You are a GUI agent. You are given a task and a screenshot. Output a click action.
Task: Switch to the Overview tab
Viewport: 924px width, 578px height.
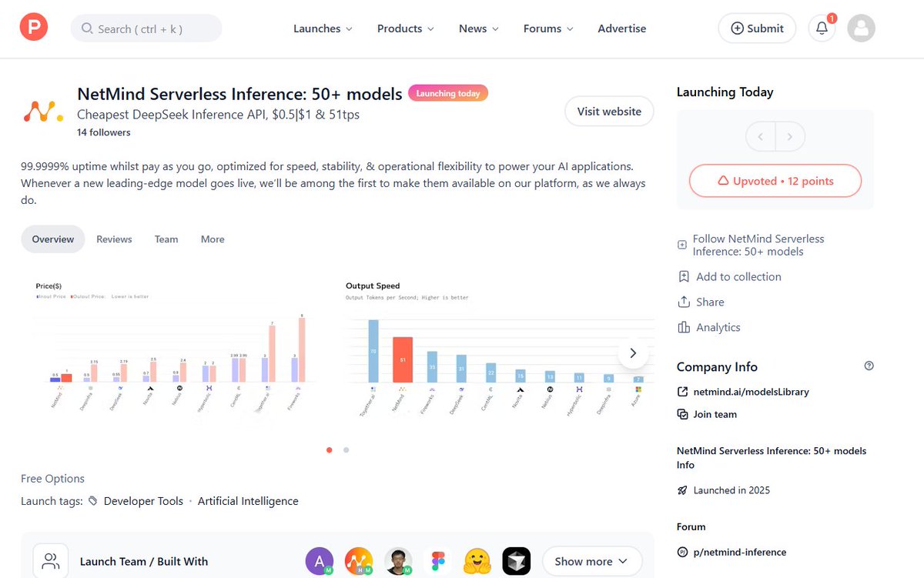[x=53, y=239]
